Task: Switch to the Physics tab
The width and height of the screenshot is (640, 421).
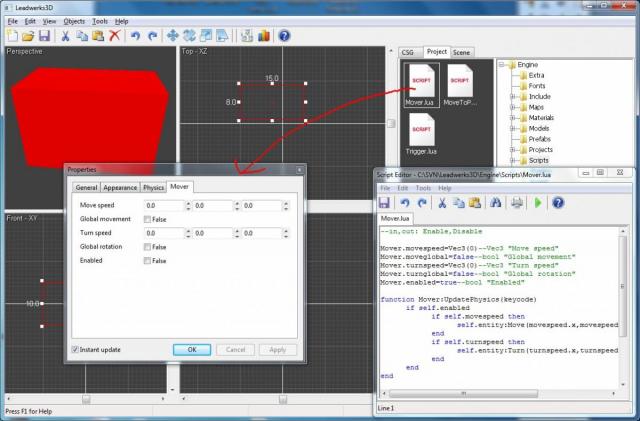Action: tap(153, 187)
